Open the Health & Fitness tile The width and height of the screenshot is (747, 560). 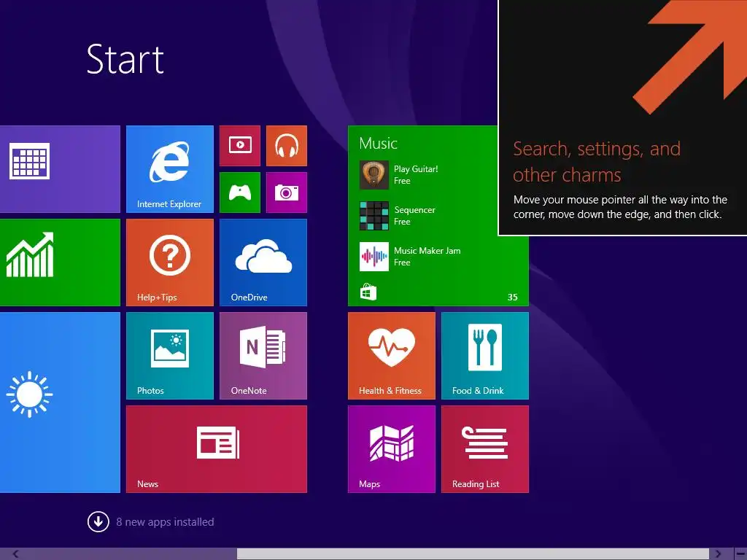point(392,356)
